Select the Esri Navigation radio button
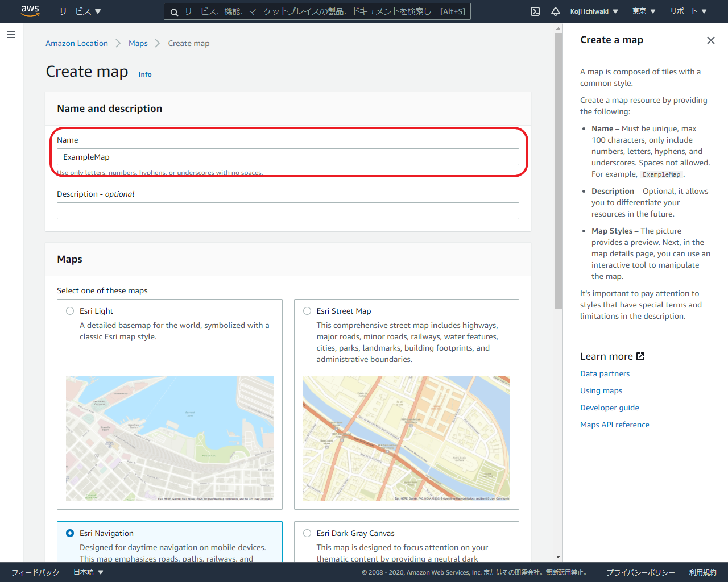 (70, 533)
